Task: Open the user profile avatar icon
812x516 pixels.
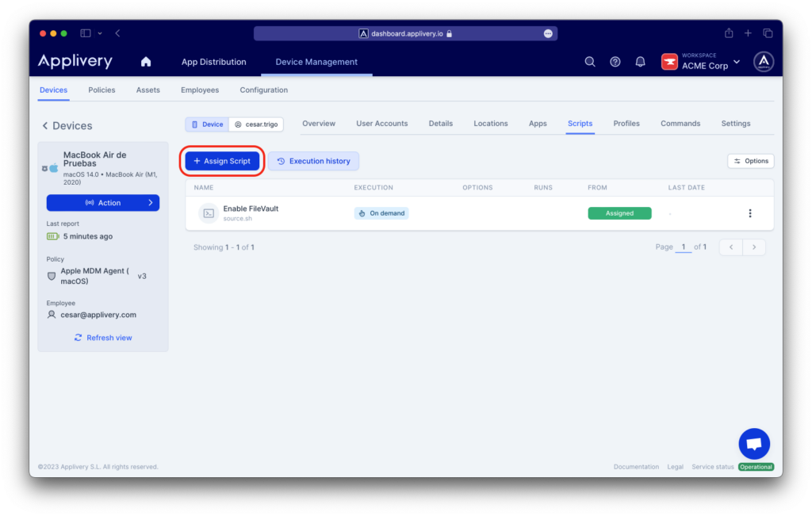Action: click(764, 62)
